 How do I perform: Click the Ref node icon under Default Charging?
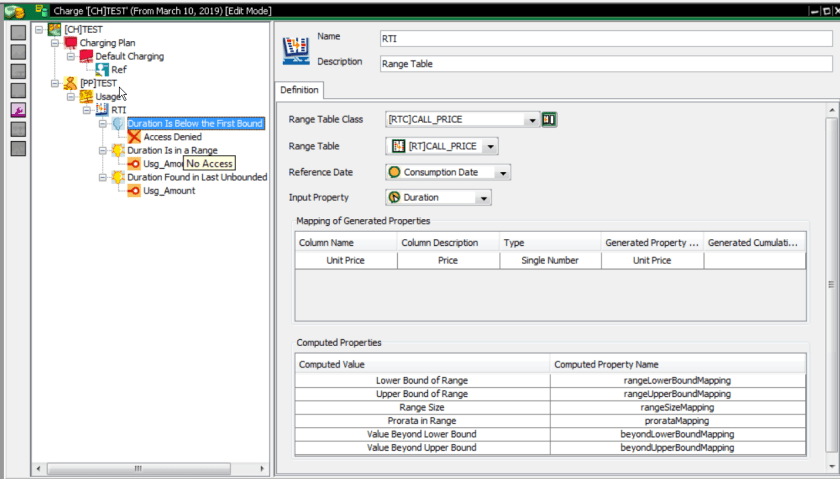tap(102, 70)
